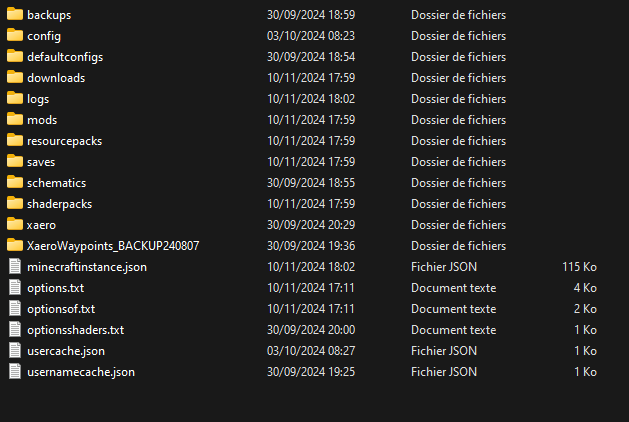The image size is (629, 422).
Task: Select the usernamecache.json file name
Action: click(x=81, y=372)
